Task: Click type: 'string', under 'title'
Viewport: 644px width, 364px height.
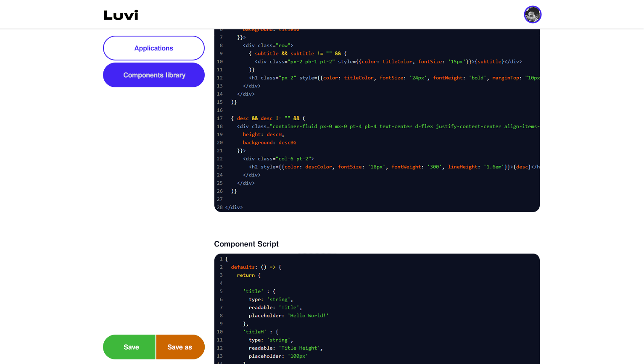Action: pyautogui.click(x=271, y=299)
